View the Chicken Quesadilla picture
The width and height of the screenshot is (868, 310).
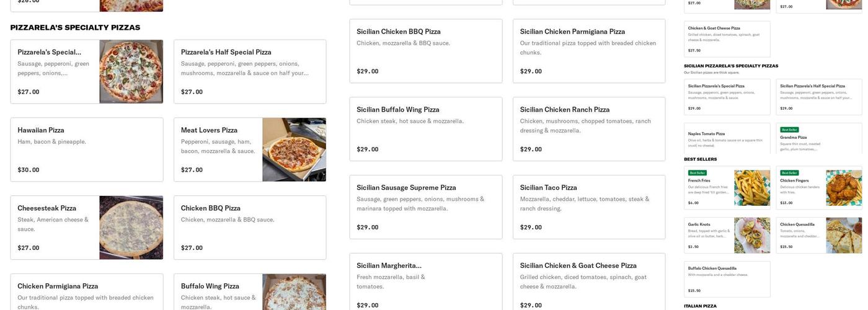point(844,235)
